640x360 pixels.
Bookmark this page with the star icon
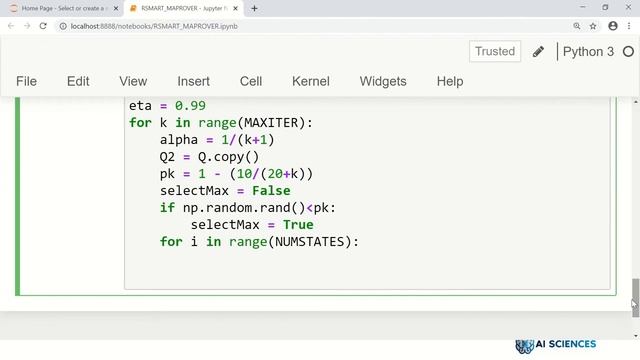point(593,26)
